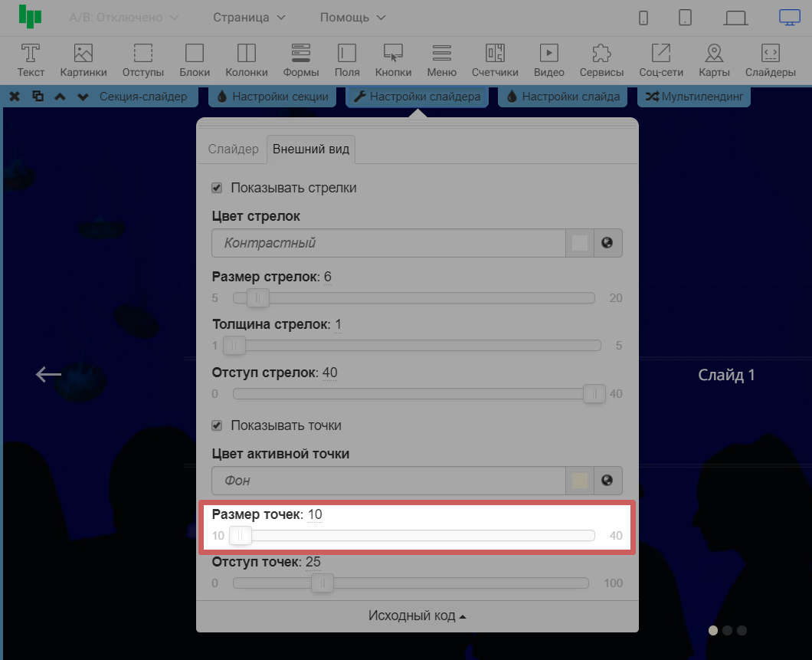Click the Цвет активной точки input field

(388, 481)
